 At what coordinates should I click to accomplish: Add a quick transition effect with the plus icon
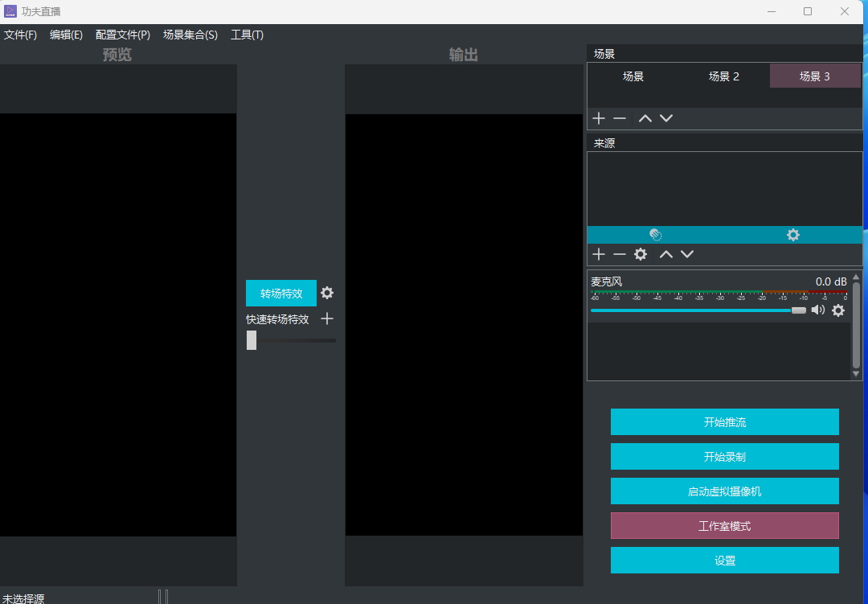pos(327,319)
